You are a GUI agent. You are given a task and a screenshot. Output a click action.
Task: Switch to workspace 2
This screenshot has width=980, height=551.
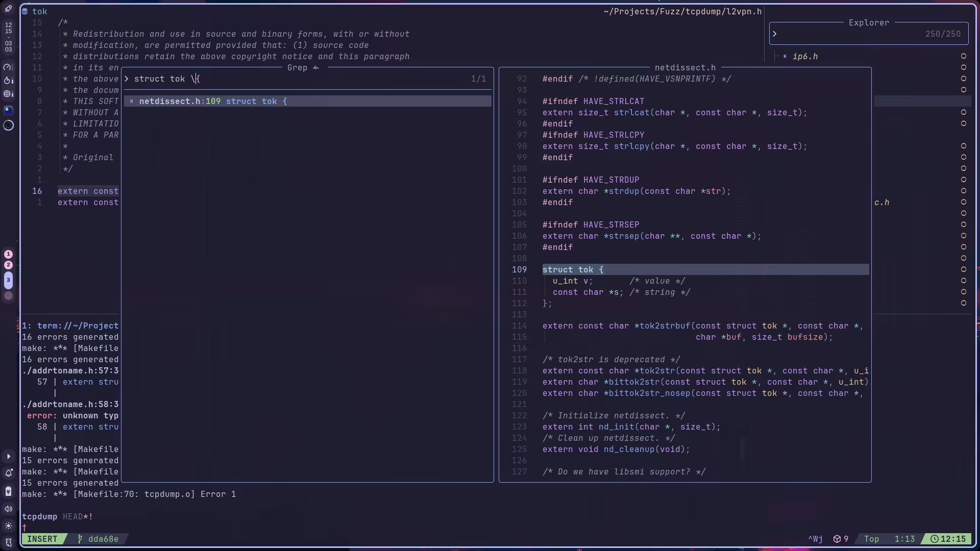(x=8, y=265)
